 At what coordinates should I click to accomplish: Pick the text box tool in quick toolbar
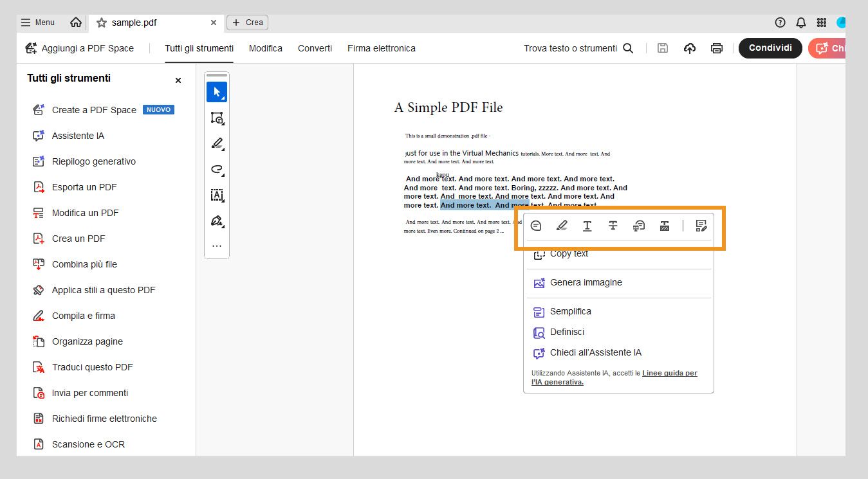point(217,195)
